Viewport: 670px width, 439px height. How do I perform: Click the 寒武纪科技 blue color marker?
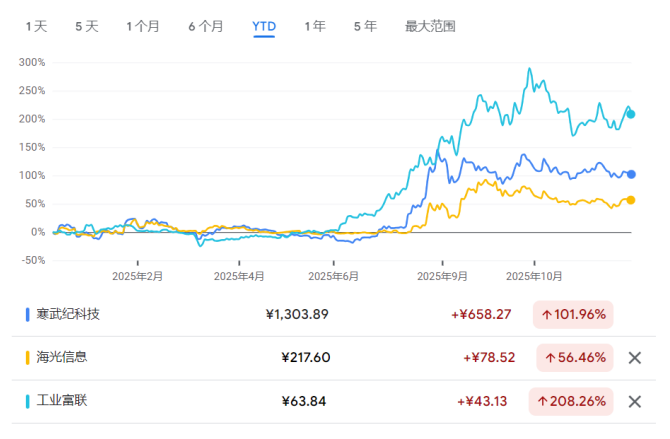click(x=28, y=315)
